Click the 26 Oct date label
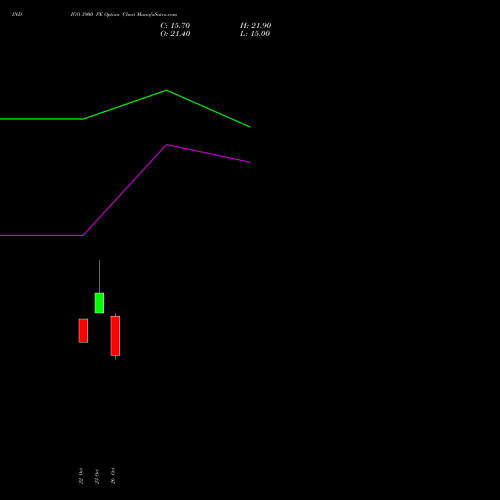The height and width of the screenshot is (500, 500). pos(113,476)
